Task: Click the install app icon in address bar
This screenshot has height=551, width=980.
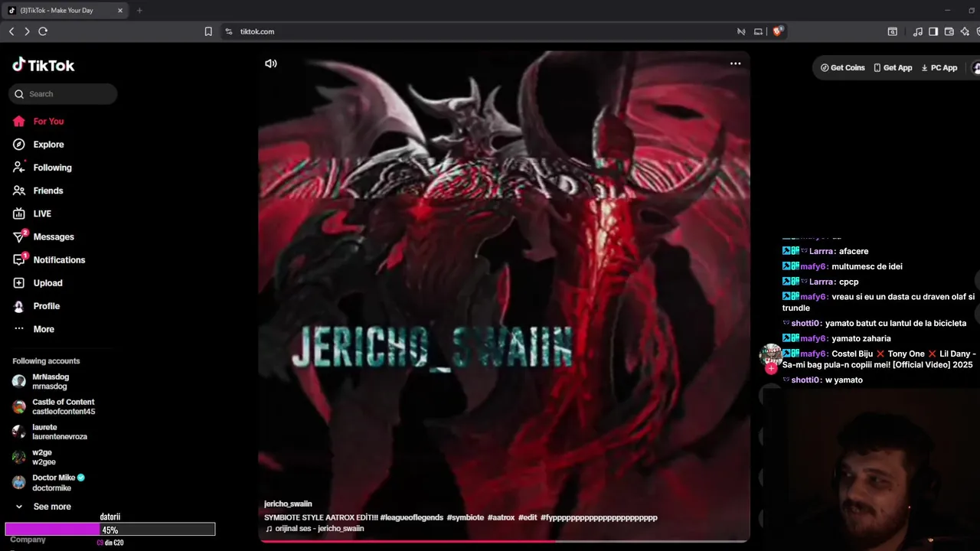Action: click(758, 31)
